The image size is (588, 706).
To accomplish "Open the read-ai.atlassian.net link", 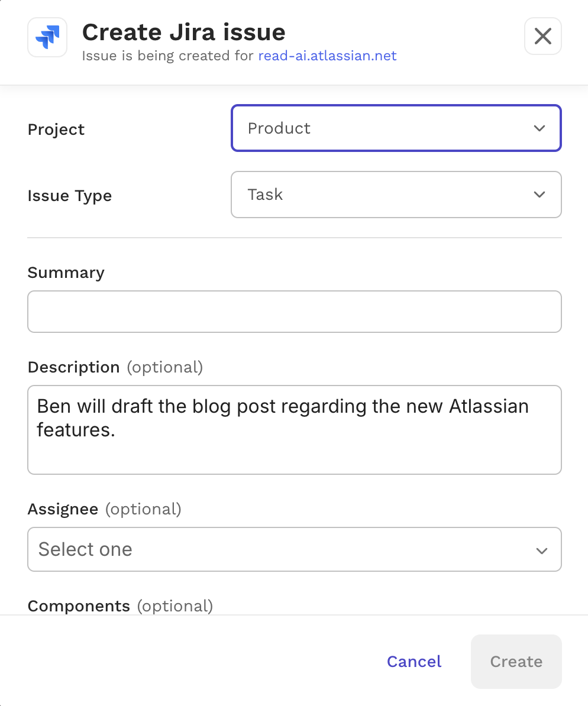I will click(x=327, y=56).
